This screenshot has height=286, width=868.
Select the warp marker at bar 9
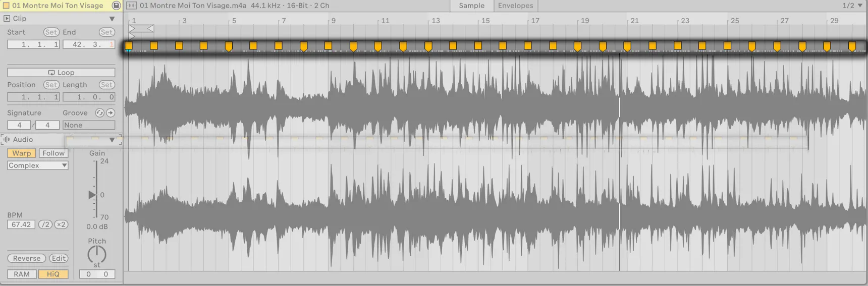click(328, 46)
